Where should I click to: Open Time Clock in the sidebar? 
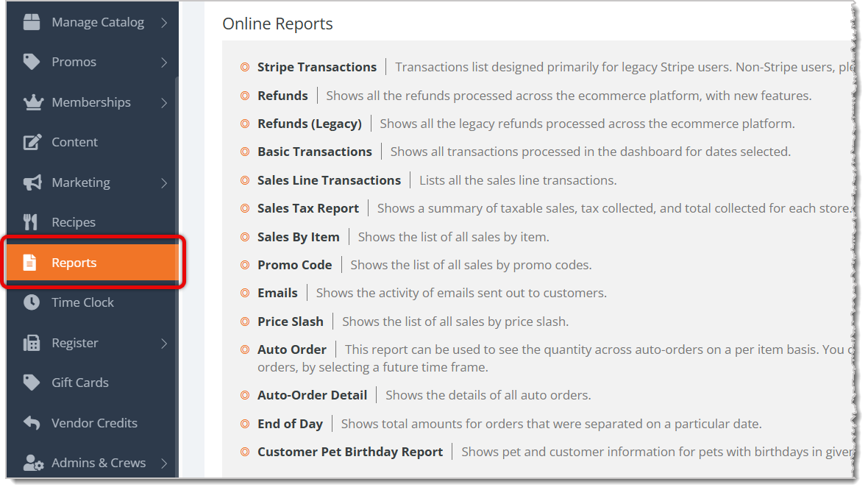[x=93, y=302]
